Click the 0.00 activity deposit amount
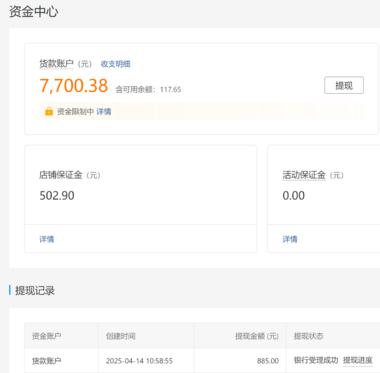This screenshot has height=373, width=380. click(x=294, y=196)
